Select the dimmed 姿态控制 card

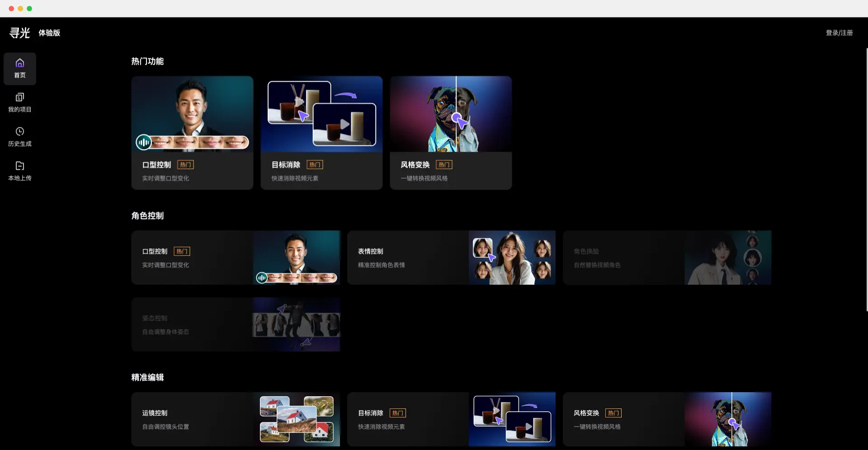[236, 324]
